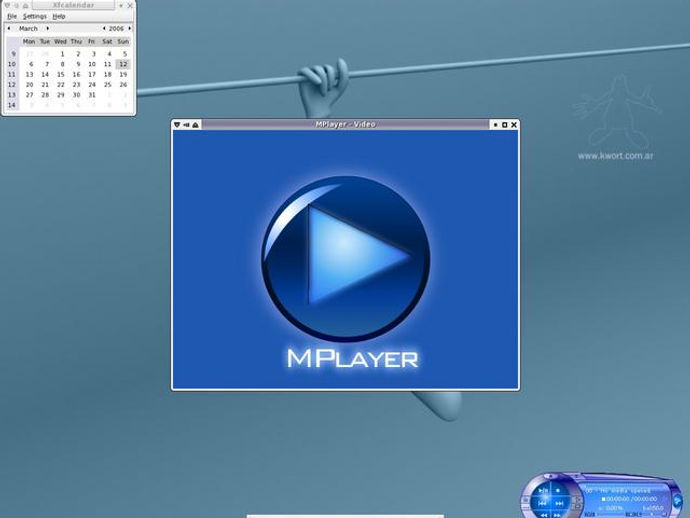Screen dimensions: 690x518
Task: Skip to previous track on MPlayer skin
Action: coord(543,503)
